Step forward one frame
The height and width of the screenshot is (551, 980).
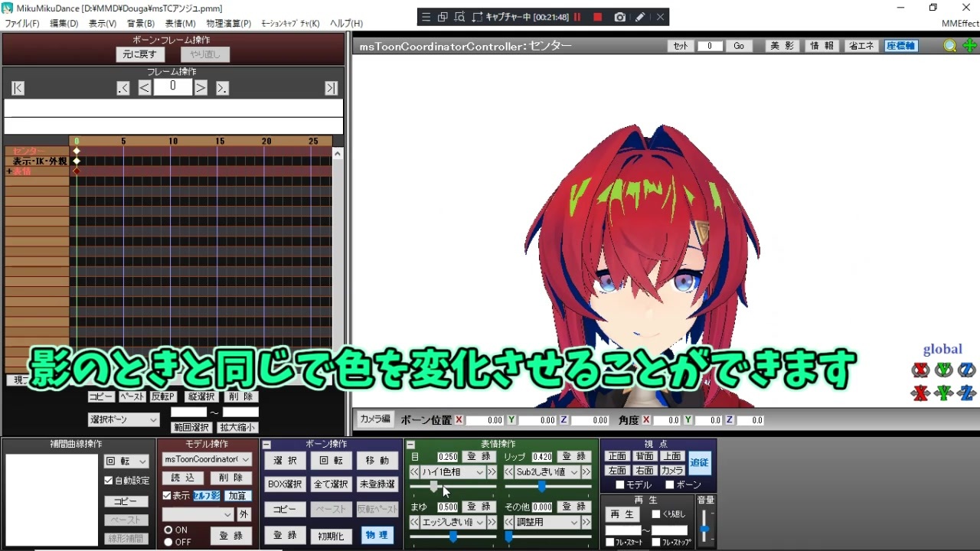click(201, 88)
